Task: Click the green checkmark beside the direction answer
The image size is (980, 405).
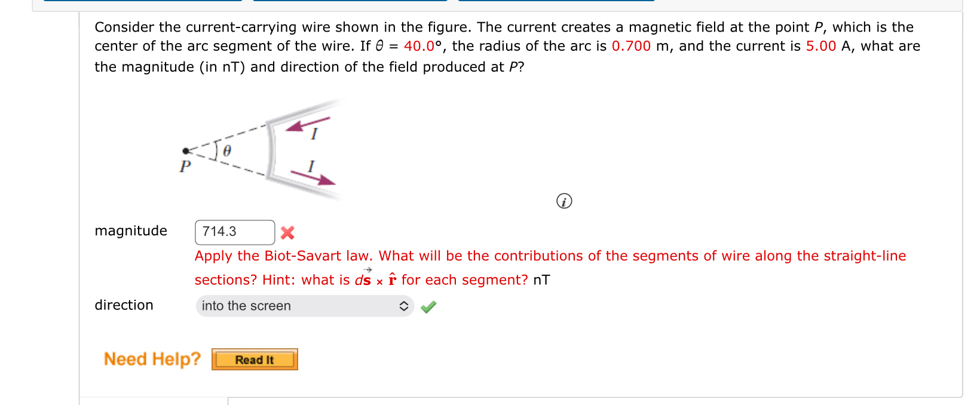Action: tap(428, 306)
